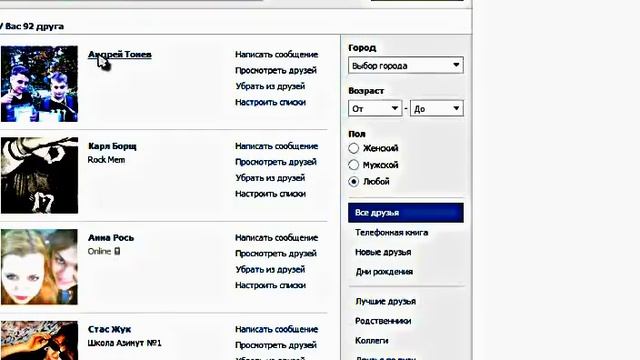Написать сообщение to Карл Борщ
This screenshot has width=640, height=360.
276,146
